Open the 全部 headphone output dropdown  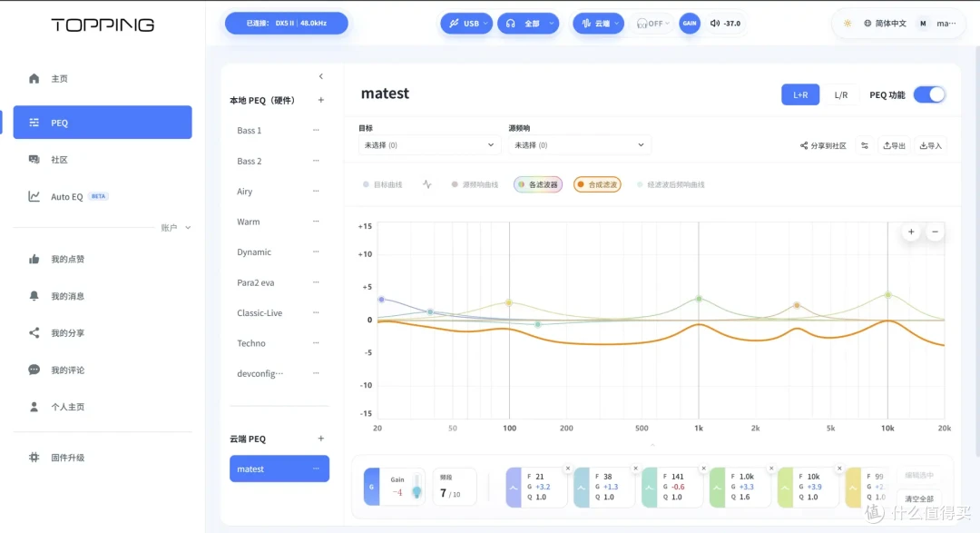point(527,23)
